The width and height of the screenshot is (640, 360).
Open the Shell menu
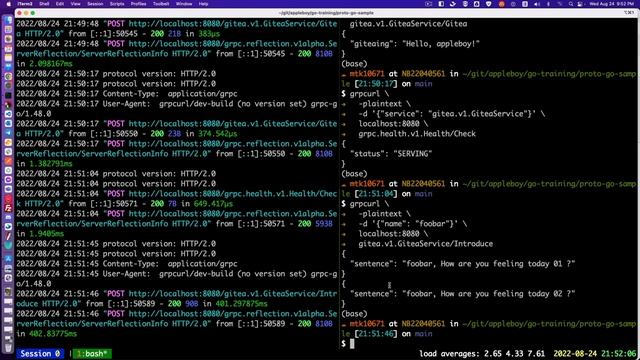coord(44,4)
